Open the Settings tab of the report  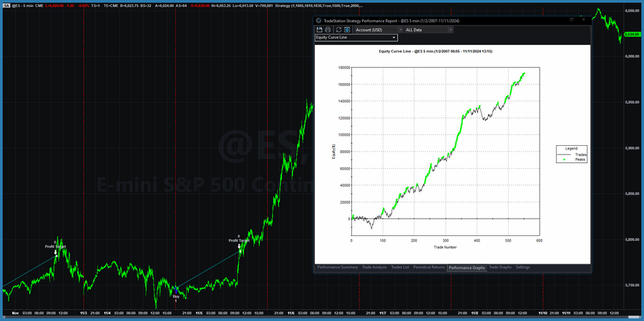click(x=522, y=267)
